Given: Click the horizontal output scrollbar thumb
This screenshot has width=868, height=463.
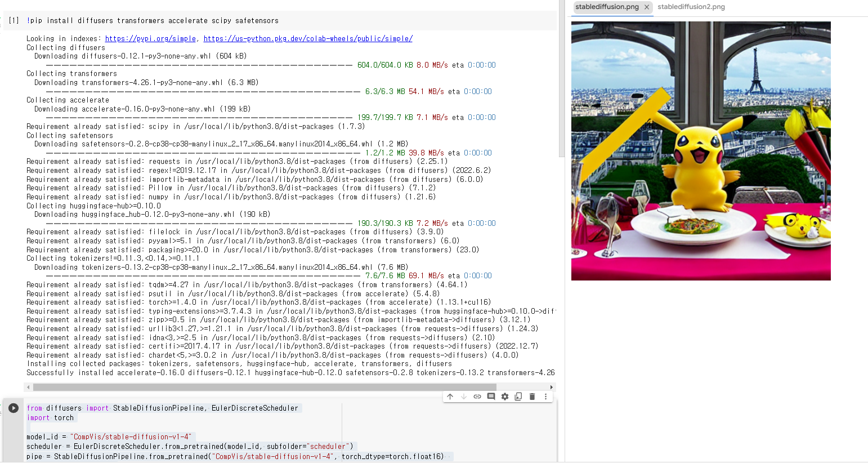Looking at the screenshot, I should [x=265, y=387].
